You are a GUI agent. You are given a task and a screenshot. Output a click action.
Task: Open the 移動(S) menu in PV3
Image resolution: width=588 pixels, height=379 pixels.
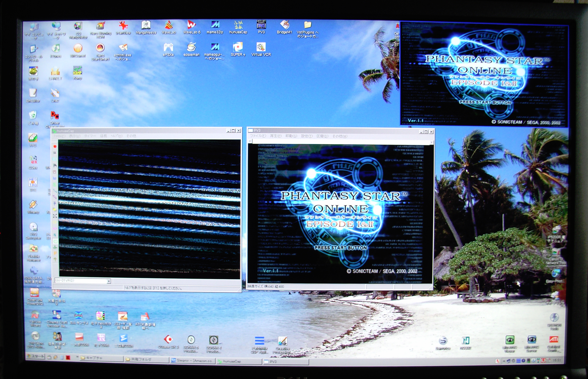[291, 136]
